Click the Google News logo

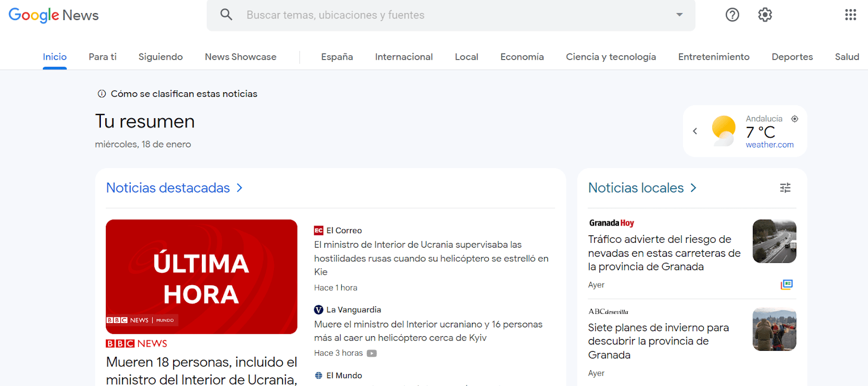pos(54,15)
